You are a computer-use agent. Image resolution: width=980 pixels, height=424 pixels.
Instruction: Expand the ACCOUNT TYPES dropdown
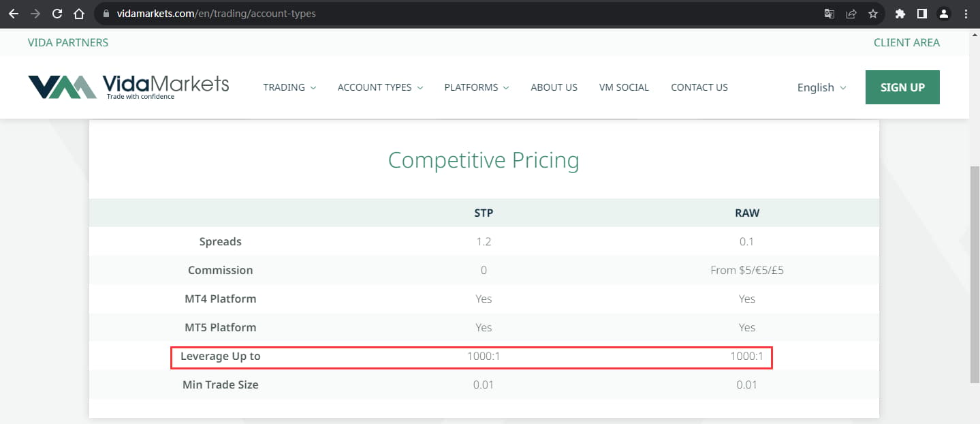point(380,87)
